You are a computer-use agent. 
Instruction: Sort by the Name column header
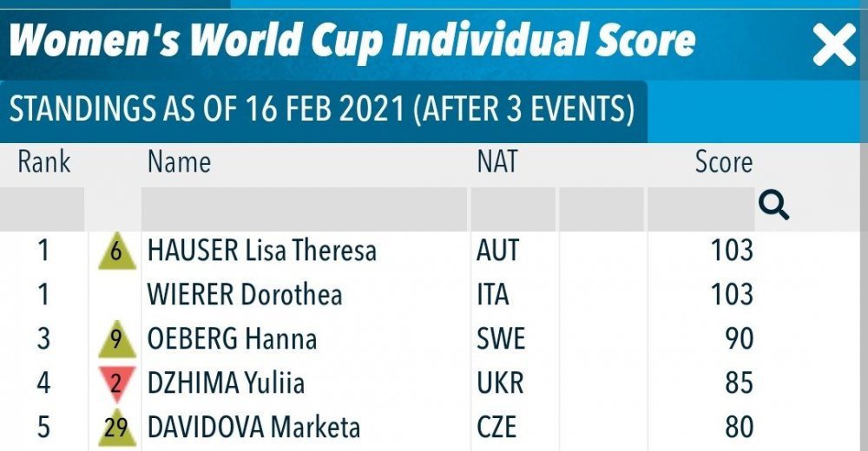(179, 162)
